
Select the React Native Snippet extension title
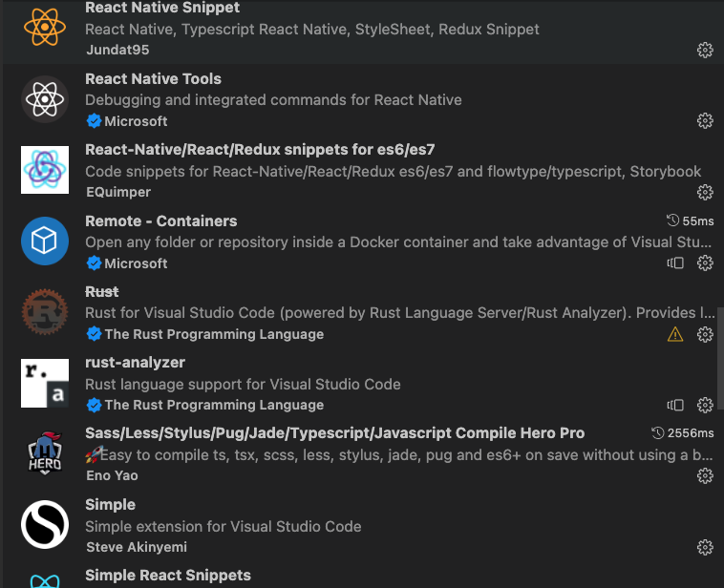tap(162, 8)
